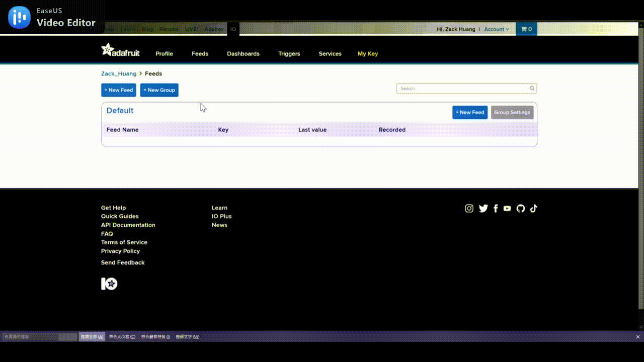644x362 pixels.
Task: Open the IO Plus footer link
Action: coord(222,216)
